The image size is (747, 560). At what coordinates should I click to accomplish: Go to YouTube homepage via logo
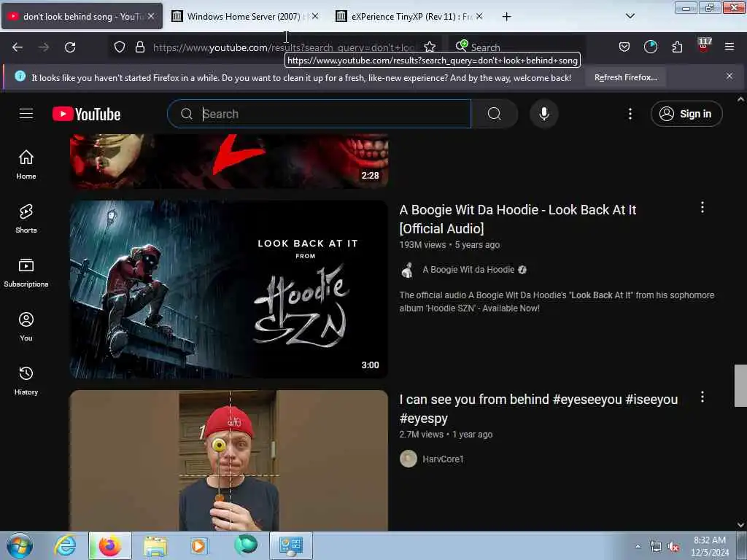click(x=86, y=114)
